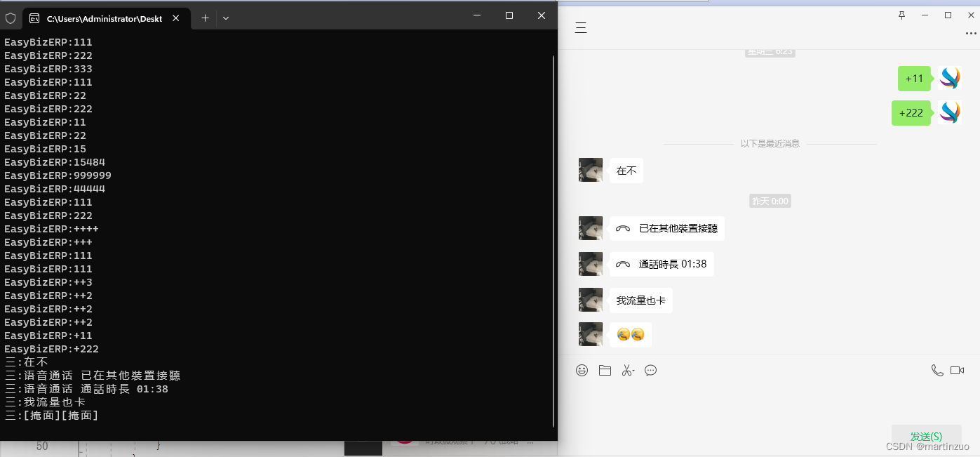The width and height of the screenshot is (980, 457).
Task: Pin the chat window on top
Action: click(902, 15)
